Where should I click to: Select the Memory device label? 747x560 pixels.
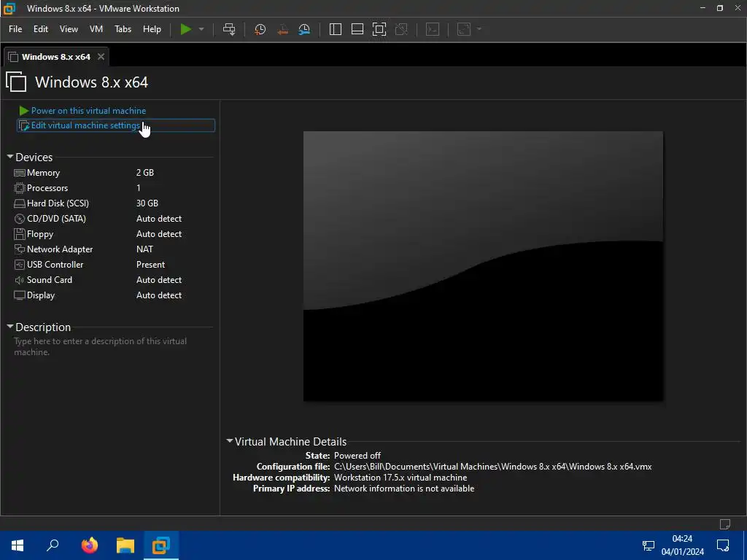43,173
